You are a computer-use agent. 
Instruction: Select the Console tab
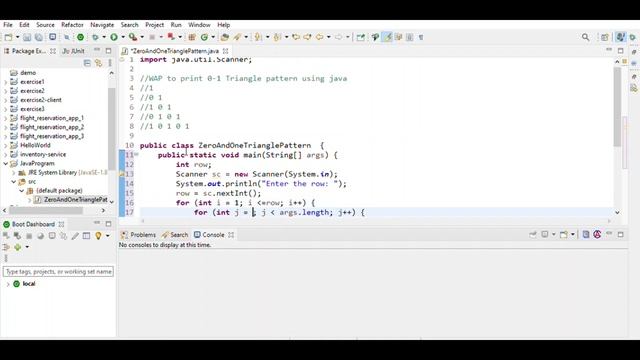[209, 235]
